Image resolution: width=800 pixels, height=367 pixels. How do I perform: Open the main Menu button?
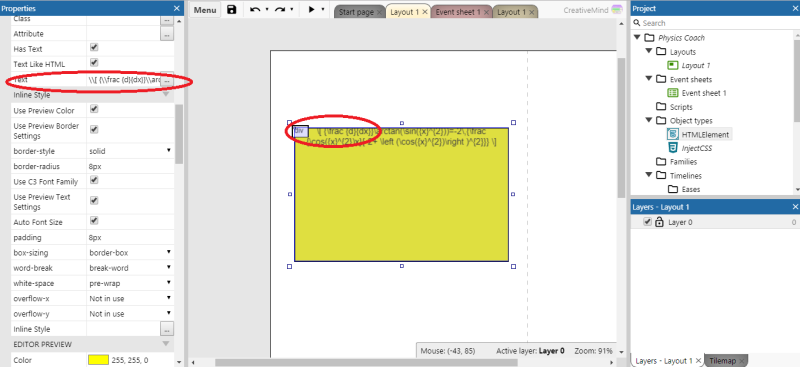205,10
